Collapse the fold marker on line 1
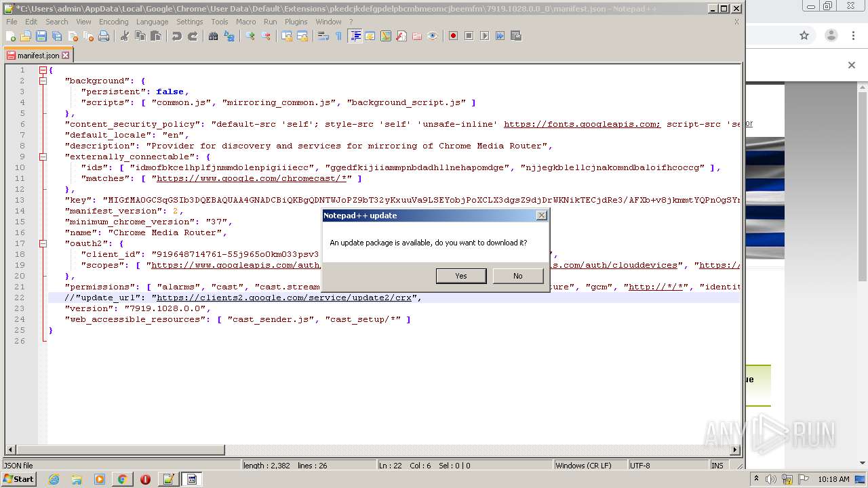This screenshot has width=868, height=488. point(43,70)
